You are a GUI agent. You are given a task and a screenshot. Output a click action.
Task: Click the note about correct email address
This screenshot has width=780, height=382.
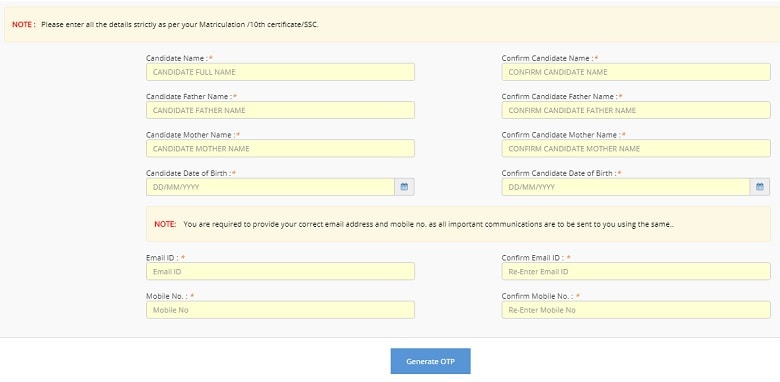429,224
